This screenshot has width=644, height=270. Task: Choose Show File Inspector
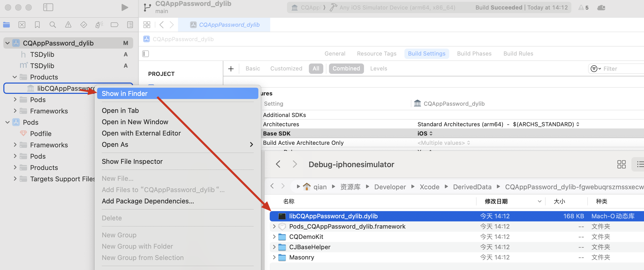(177, 161)
